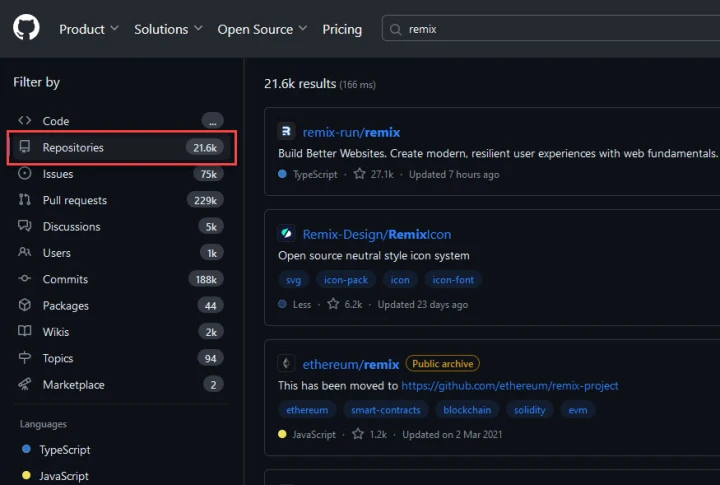
Task: Filter results by Code
Action: pyautogui.click(x=121, y=121)
